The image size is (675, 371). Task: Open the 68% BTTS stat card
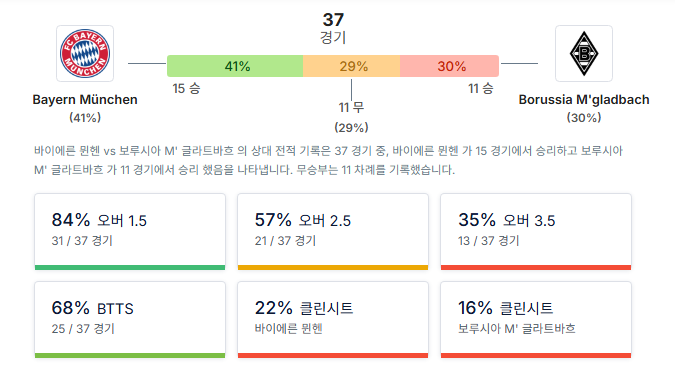(x=130, y=320)
